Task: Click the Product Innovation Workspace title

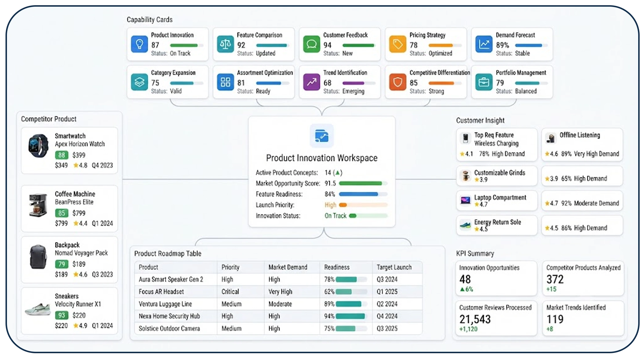Action: [322, 158]
